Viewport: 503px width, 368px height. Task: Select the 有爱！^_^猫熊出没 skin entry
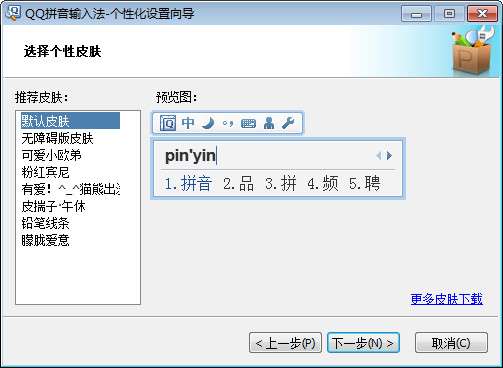coord(71,189)
